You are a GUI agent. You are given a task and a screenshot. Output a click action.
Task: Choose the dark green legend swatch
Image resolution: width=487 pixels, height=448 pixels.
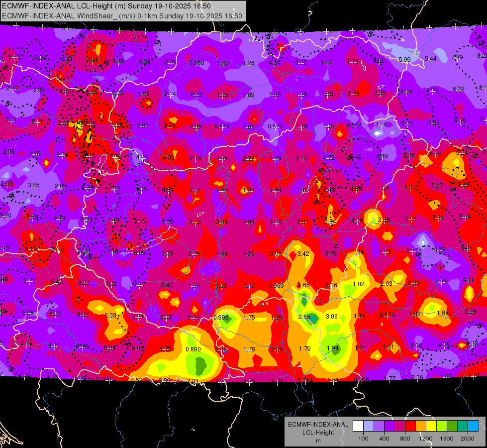coord(452,426)
